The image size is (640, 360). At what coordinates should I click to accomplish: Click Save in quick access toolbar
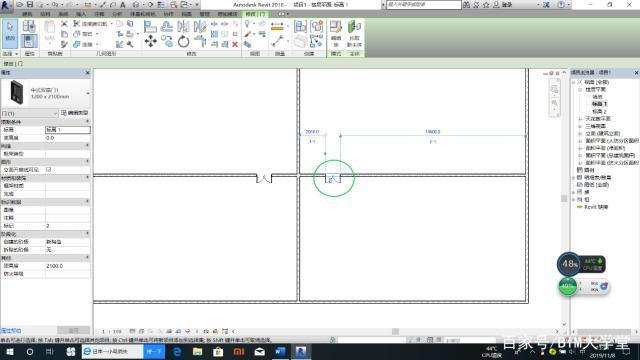pos(30,4)
